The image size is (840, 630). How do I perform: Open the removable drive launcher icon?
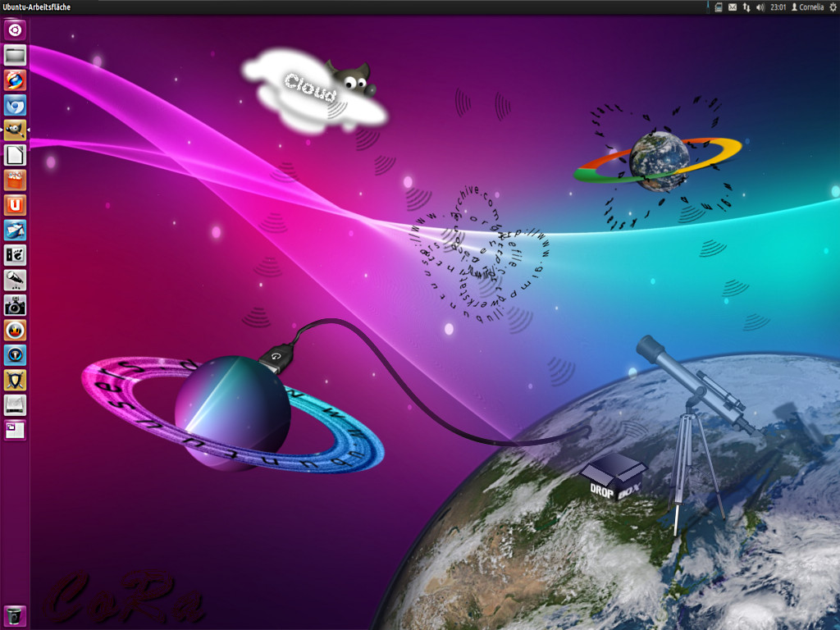pos(15,405)
